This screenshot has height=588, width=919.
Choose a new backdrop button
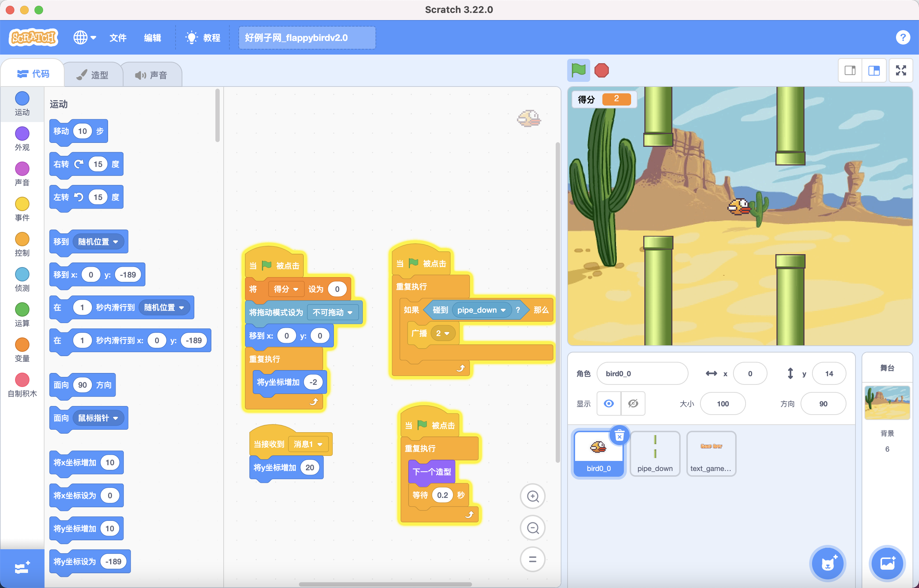point(887,564)
